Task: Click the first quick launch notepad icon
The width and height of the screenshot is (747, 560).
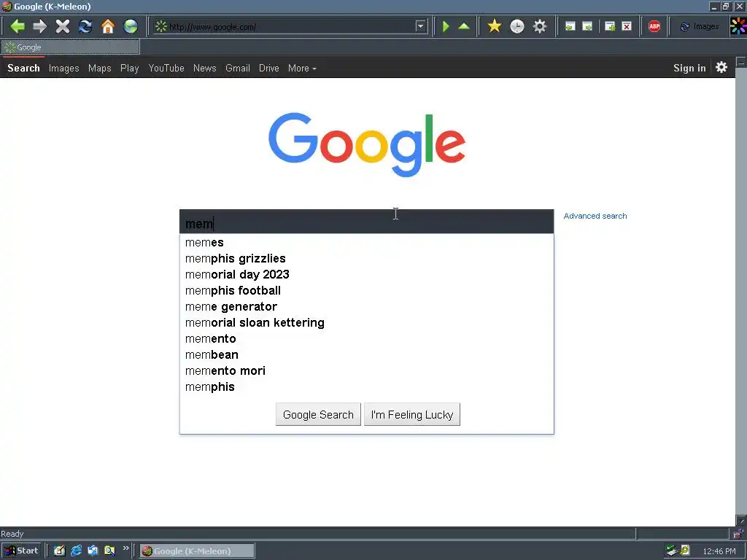Action: (x=59, y=551)
